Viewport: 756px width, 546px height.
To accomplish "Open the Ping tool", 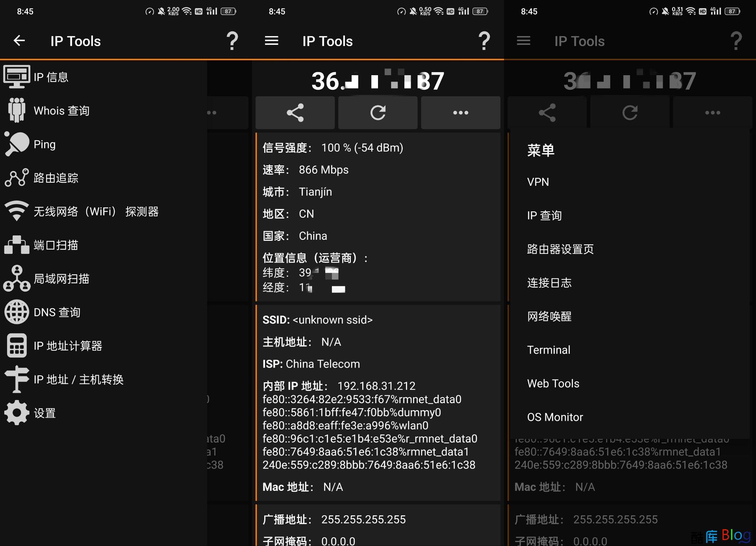I will [44, 144].
